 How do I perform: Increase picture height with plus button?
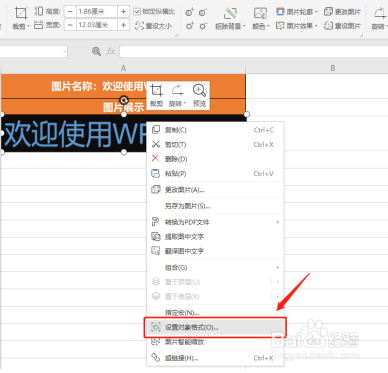(x=123, y=12)
